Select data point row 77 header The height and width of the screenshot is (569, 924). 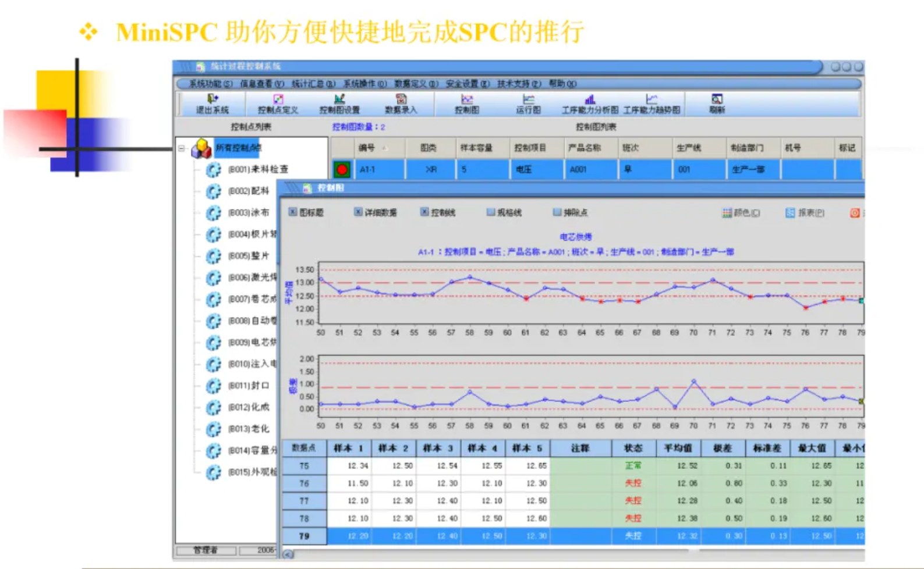(x=305, y=501)
